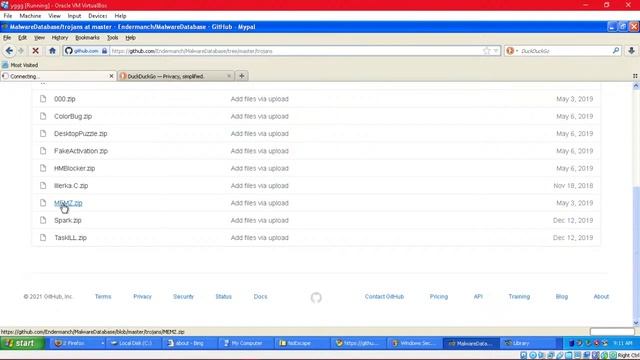
Task: Open the Contact GitHub footer link
Action: pos(384,297)
